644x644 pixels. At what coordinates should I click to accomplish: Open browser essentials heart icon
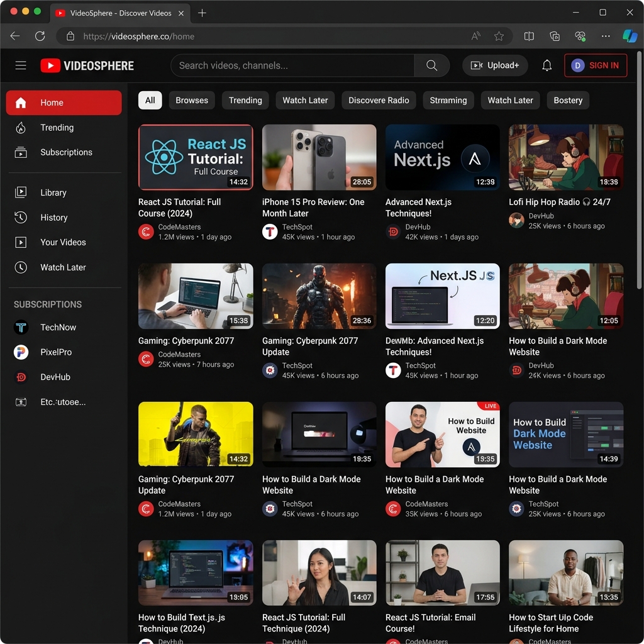click(580, 36)
